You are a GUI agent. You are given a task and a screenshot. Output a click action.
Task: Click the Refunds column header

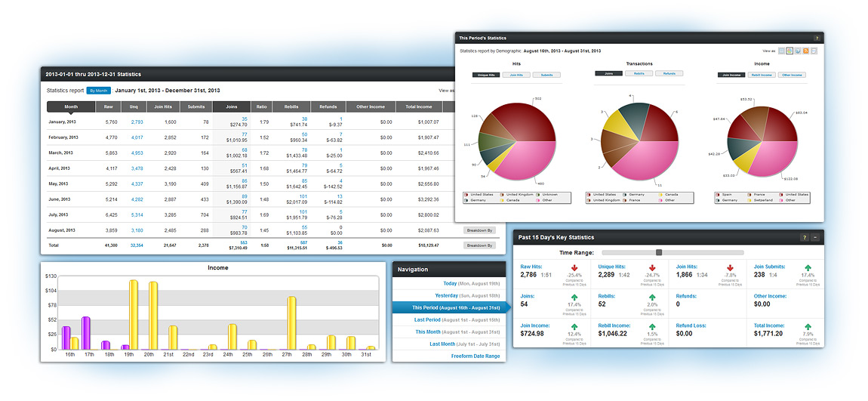tap(328, 107)
